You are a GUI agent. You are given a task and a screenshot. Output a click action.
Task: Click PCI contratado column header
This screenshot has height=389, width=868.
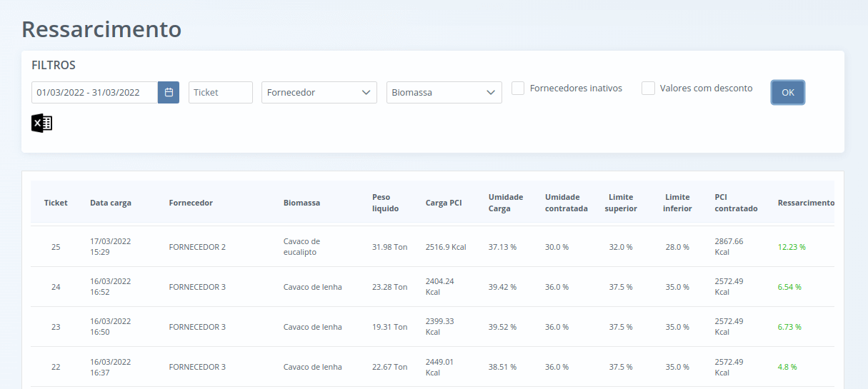coord(736,203)
